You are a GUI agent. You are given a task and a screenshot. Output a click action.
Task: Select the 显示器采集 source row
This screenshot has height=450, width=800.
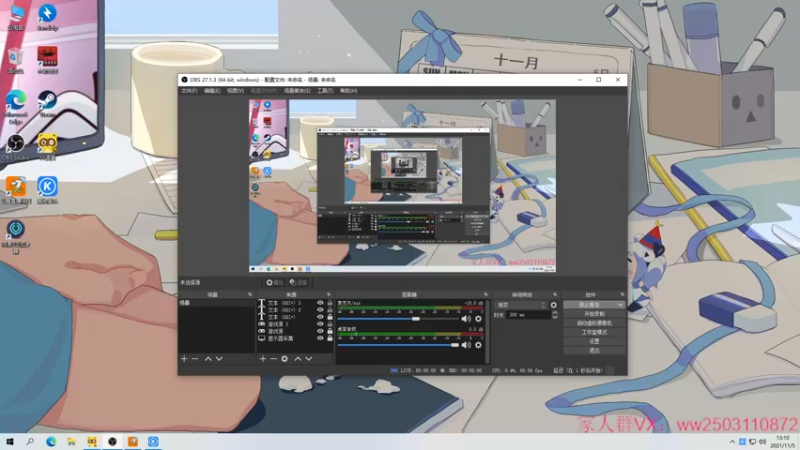pyautogui.click(x=295, y=338)
